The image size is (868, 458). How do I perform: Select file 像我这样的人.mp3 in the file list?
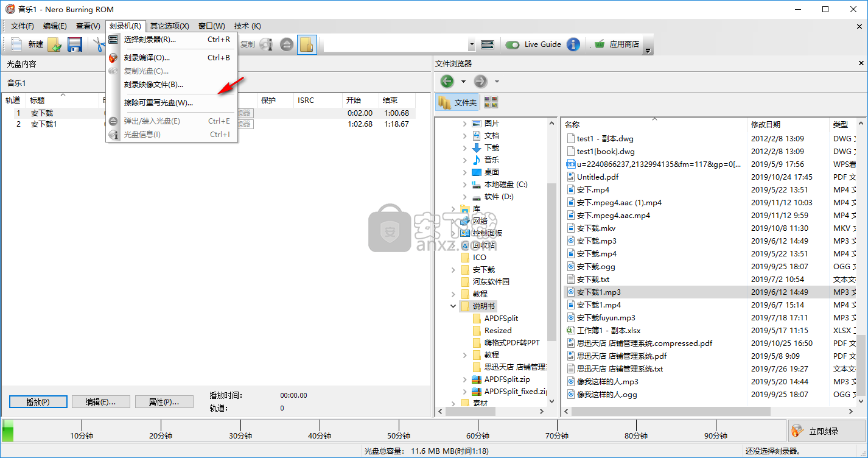click(x=603, y=382)
